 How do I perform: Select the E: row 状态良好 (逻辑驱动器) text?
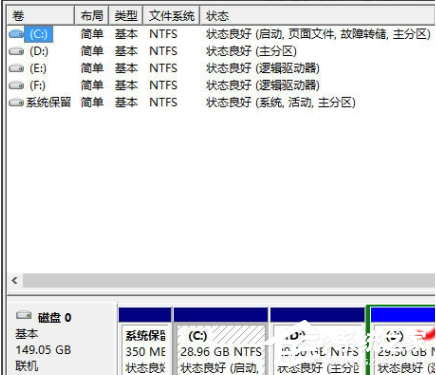(263, 68)
